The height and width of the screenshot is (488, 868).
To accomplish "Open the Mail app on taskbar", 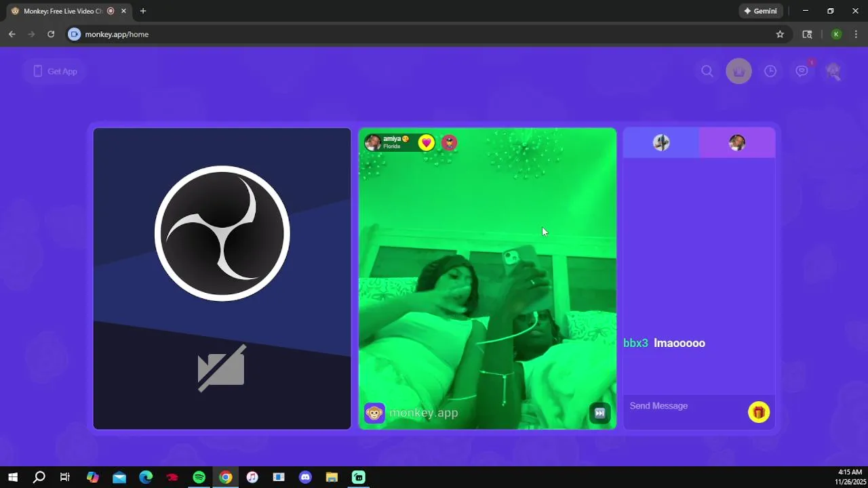I will [x=119, y=477].
